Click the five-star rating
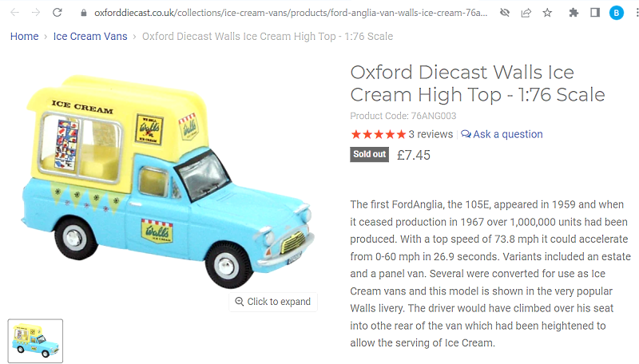The height and width of the screenshot is (364, 639). 378,134
